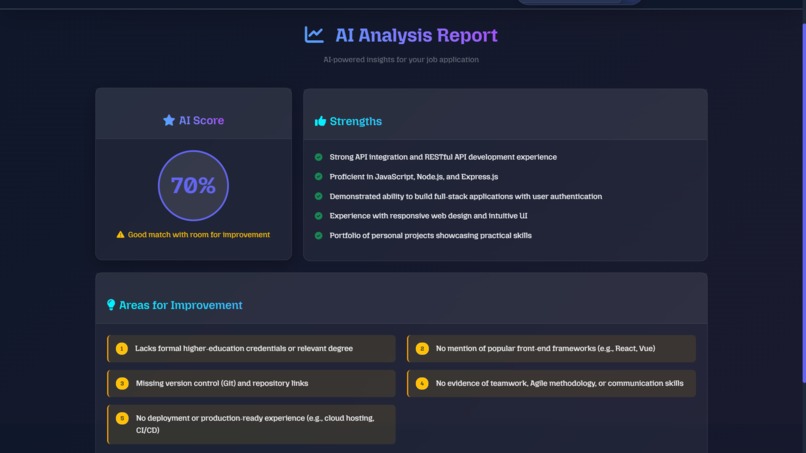The height and width of the screenshot is (453, 806).
Task: Click 'Proficient in JavaScript, Node.js, and Express.js'
Action: [x=414, y=176]
